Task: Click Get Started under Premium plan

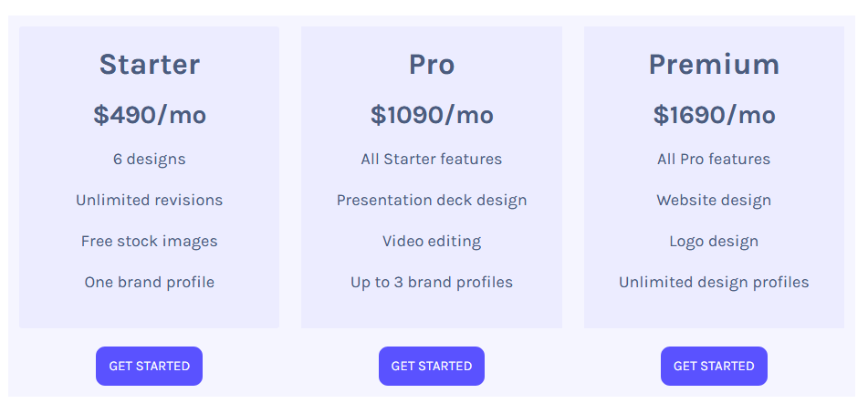Action: tap(714, 366)
